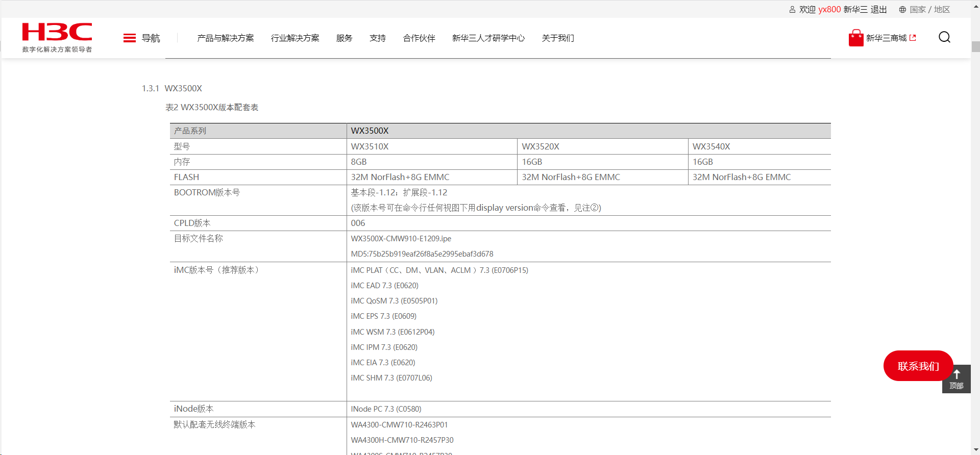Click the 内存 row label

point(182,162)
